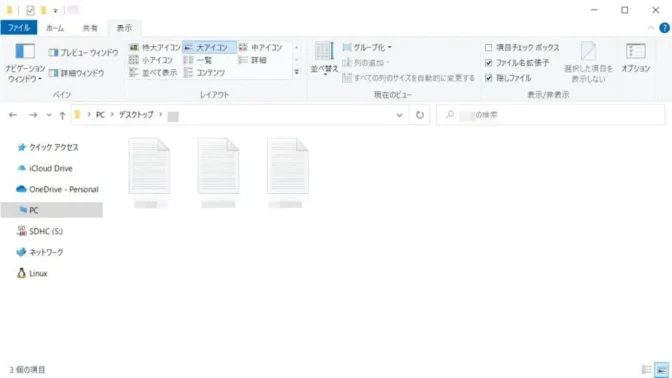Go forward with the right arrow
Screen dimensions: 672x378
33,115
